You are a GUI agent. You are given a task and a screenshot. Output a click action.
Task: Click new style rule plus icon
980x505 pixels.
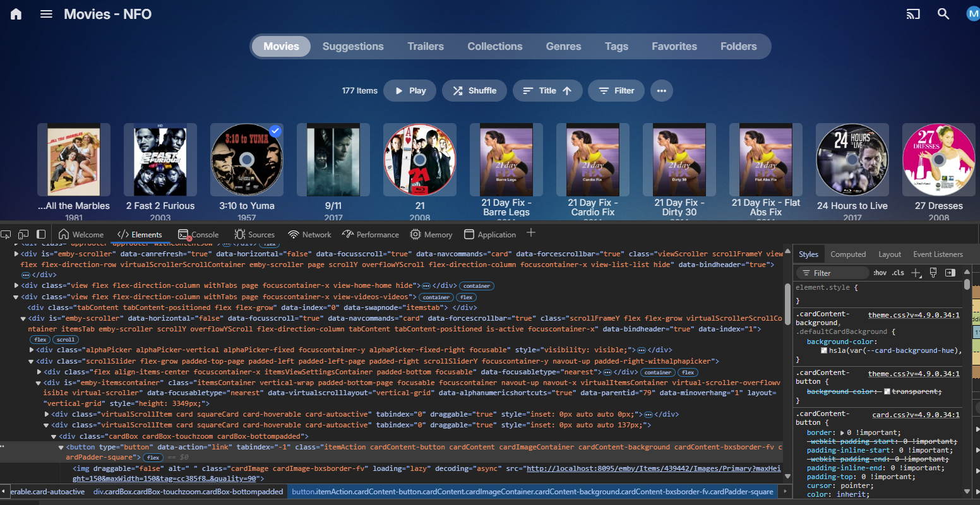pyautogui.click(x=916, y=273)
